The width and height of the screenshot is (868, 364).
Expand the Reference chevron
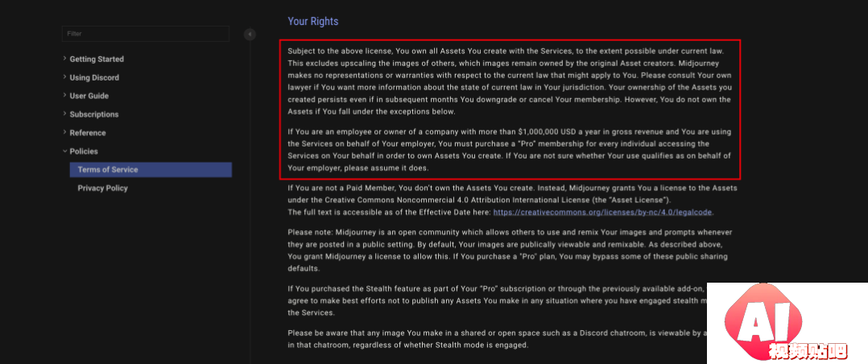tap(64, 132)
